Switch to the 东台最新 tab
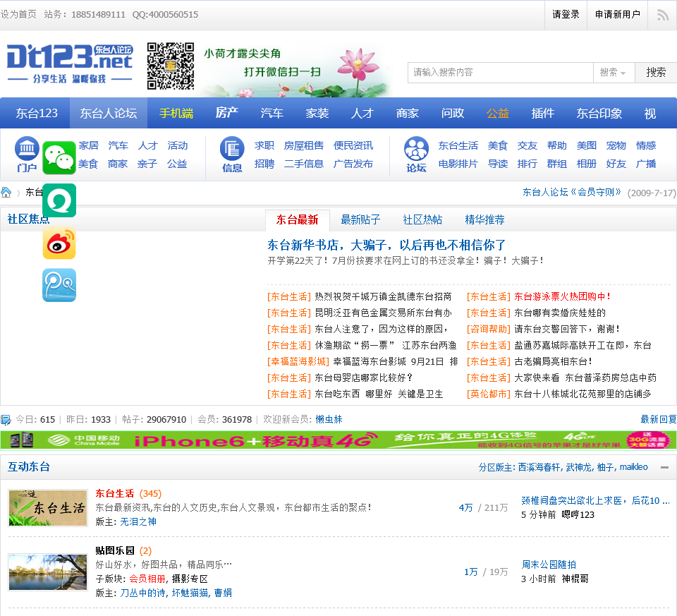Image resolution: width=677 pixels, height=616 pixels. pyautogui.click(x=298, y=220)
